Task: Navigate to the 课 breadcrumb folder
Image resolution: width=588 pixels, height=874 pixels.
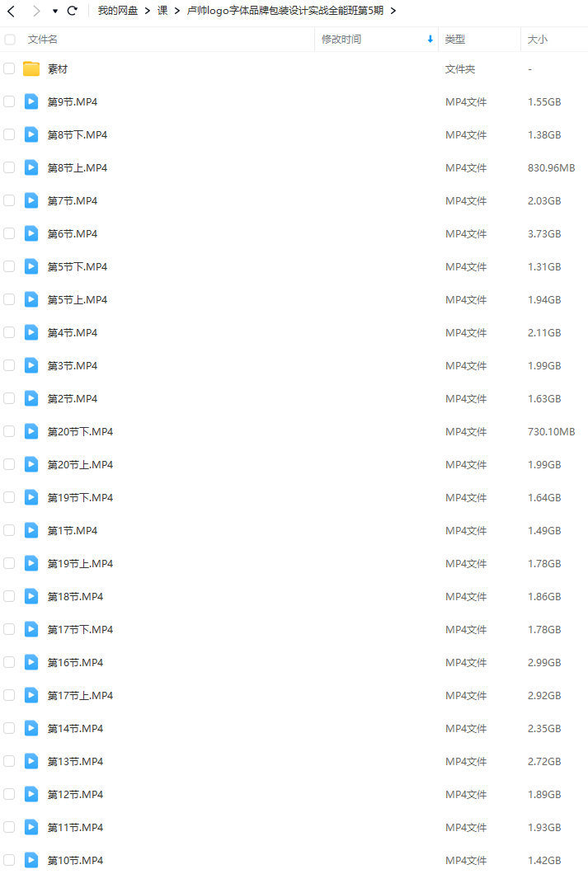Action: coord(162,11)
